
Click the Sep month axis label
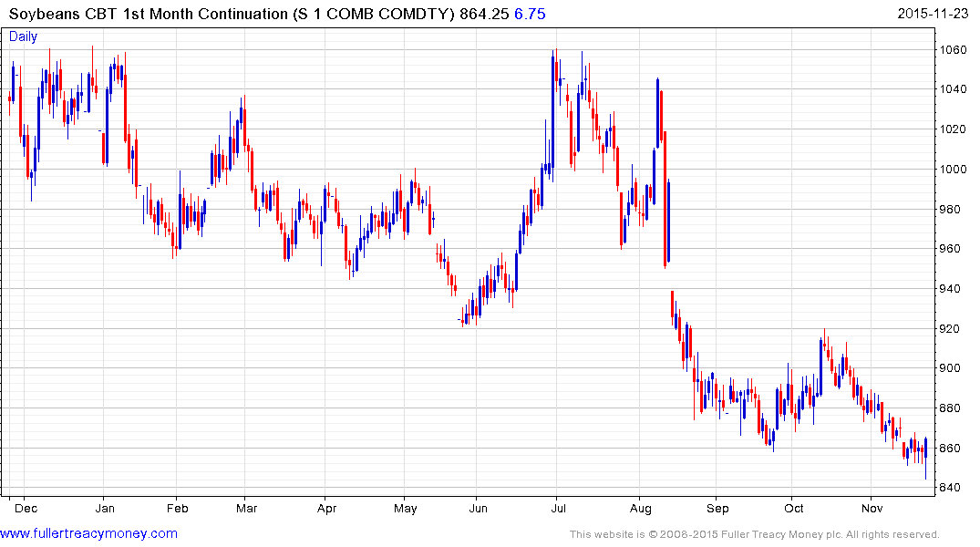coord(717,508)
